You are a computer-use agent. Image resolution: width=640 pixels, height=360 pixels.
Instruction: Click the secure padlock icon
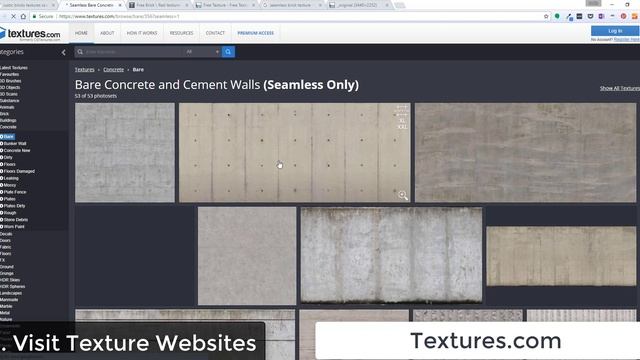pyautogui.click(x=35, y=16)
